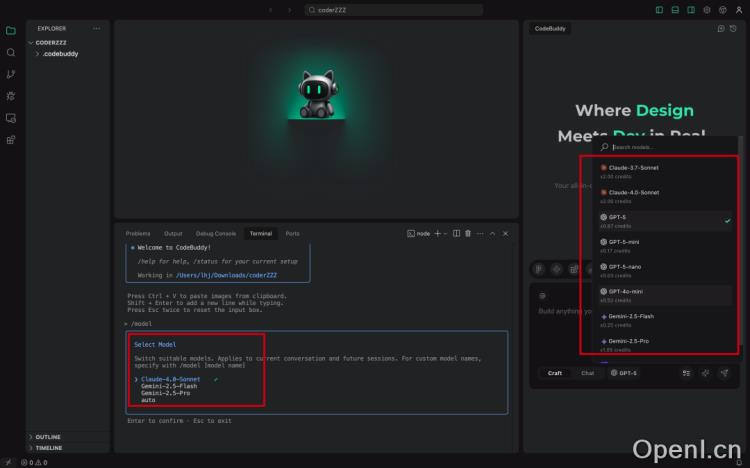
Task: Choose Claude-4.0-Sonnet from CodeBuddy model dropdown
Action: [x=665, y=197]
